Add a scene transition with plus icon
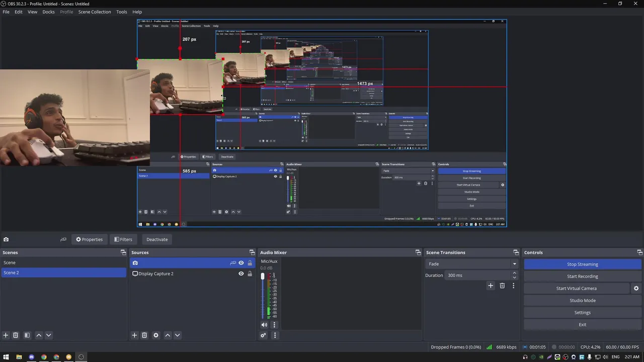644x362 pixels. point(491,286)
